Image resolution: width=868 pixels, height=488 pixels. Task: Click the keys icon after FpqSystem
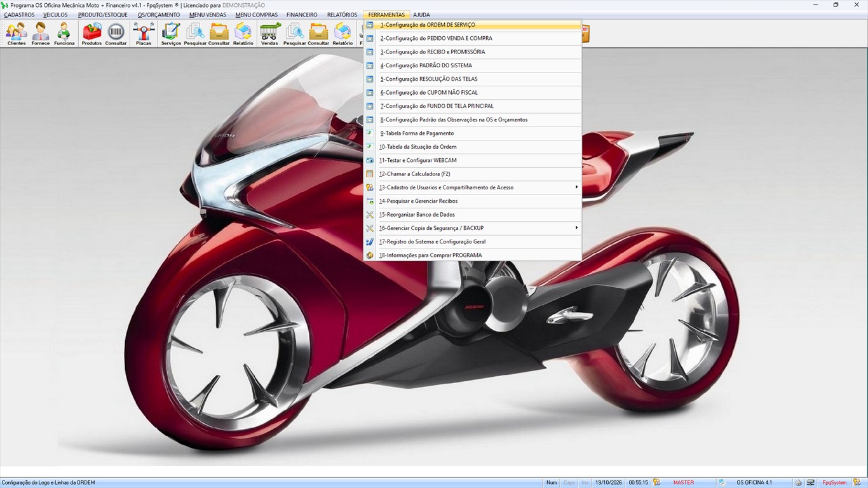[x=857, y=483]
